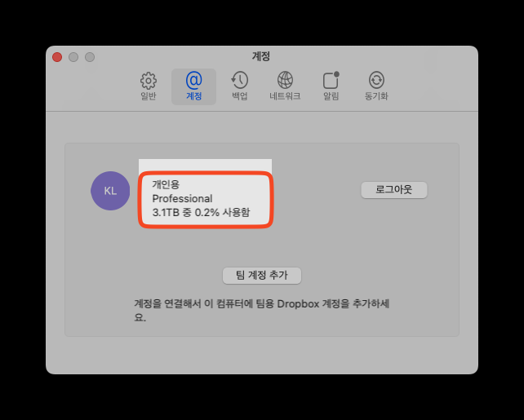Click the 계정 window title
Screen dimensions: 524x420
click(x=260, y=56)
